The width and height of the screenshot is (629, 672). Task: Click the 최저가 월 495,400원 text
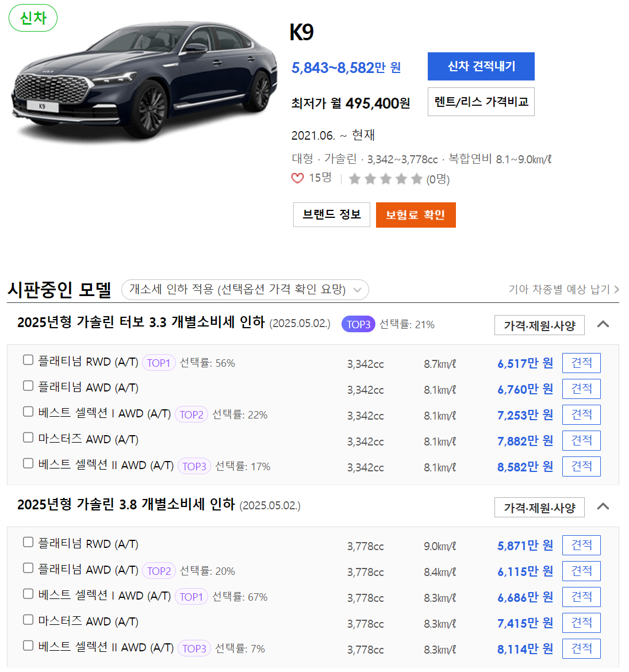(x=351, y=103)
